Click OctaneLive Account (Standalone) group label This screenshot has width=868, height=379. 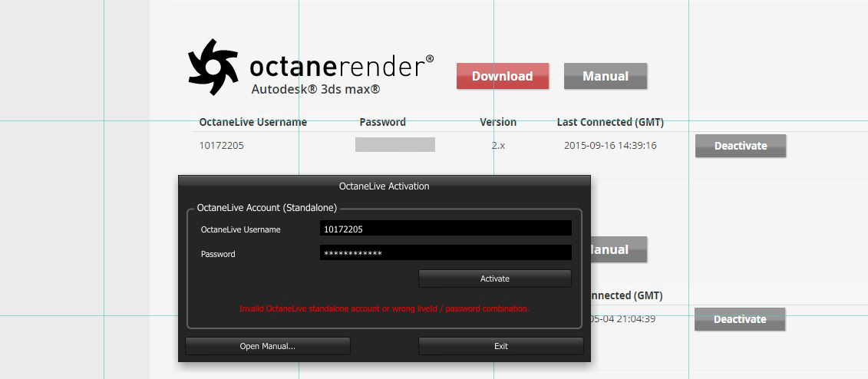coord(267,209)
